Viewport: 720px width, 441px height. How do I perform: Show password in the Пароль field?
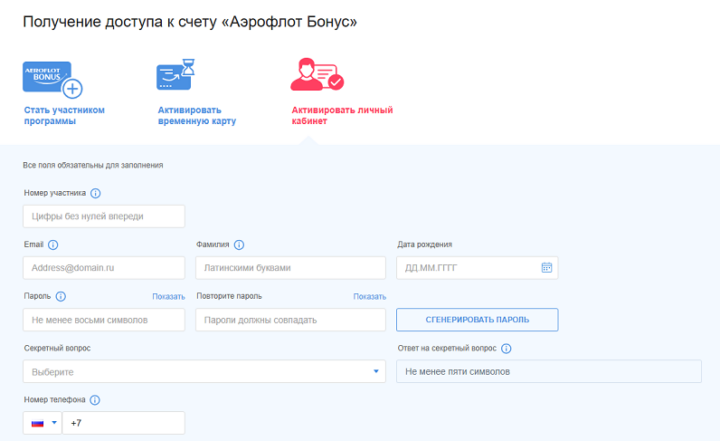coord(169,297)
